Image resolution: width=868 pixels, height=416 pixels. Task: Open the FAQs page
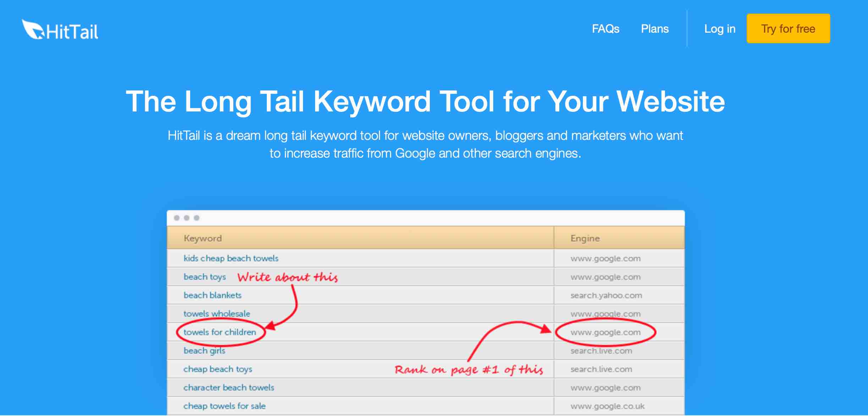pos(605,29)
